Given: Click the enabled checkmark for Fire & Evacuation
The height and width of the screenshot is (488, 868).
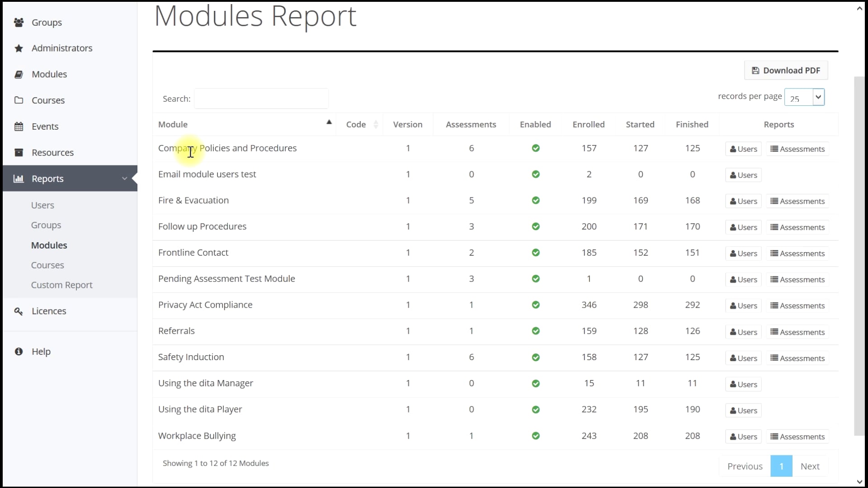Looking at the screenshot, I should (x=536, y=200).
